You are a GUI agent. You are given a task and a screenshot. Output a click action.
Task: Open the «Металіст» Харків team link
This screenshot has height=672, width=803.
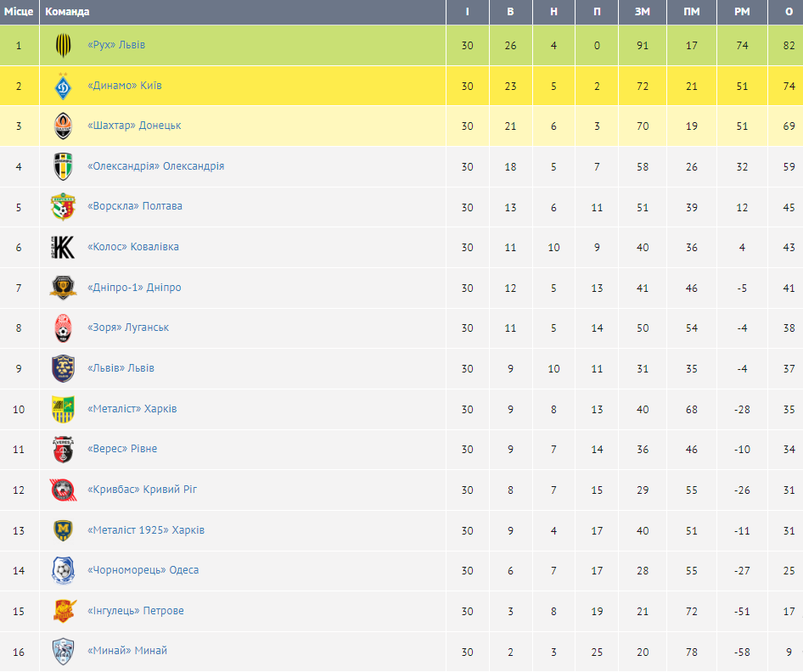coord(132,409)
